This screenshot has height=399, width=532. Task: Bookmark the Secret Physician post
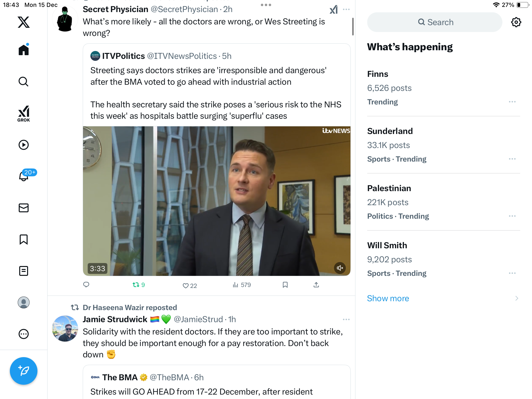click(x=285, y=285)
